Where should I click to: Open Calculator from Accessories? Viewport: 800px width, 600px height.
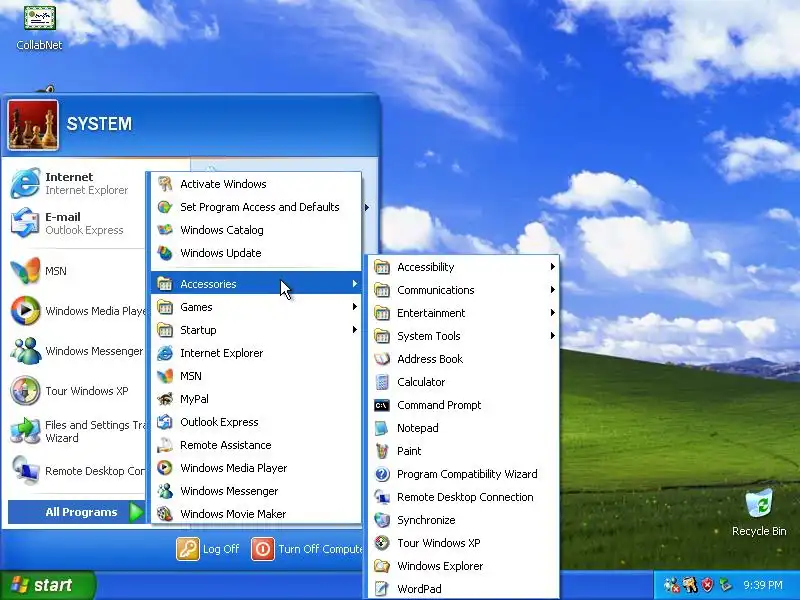[463, 382]
